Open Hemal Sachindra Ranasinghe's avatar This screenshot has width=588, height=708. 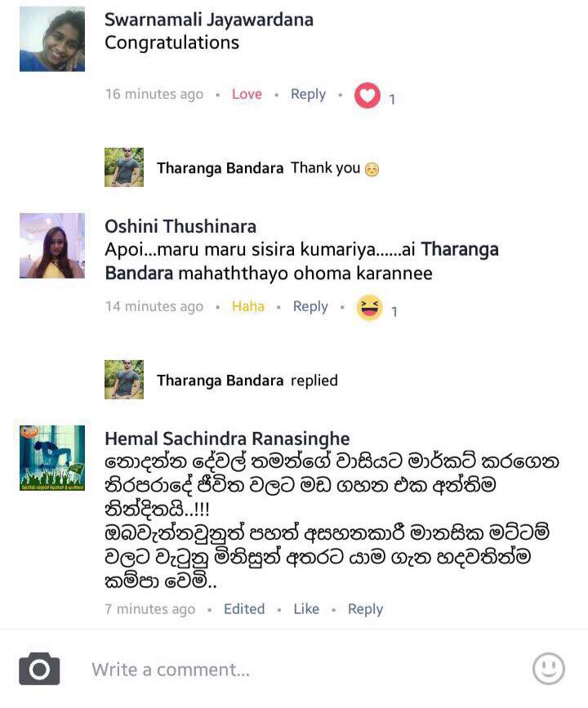[x=52, y=458]
